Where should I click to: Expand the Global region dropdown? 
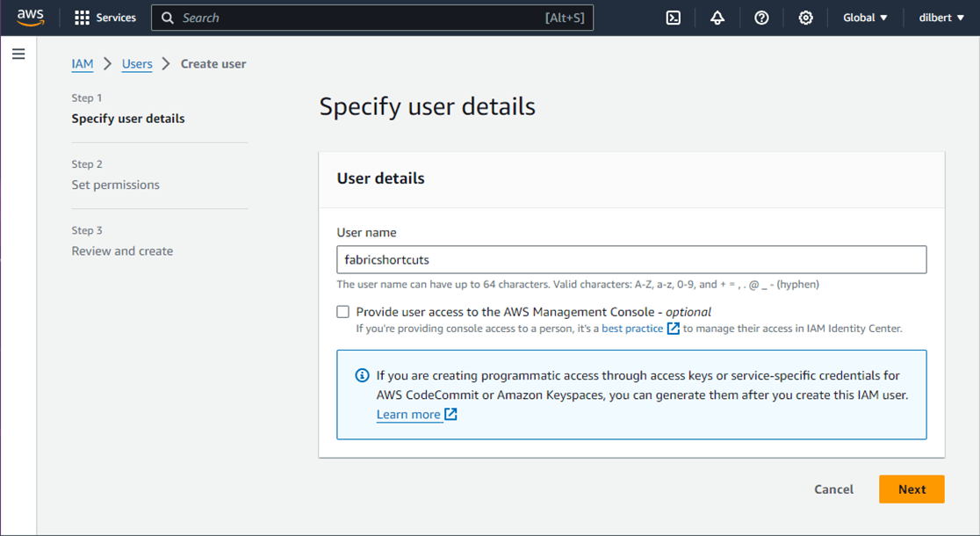point(865,18)
